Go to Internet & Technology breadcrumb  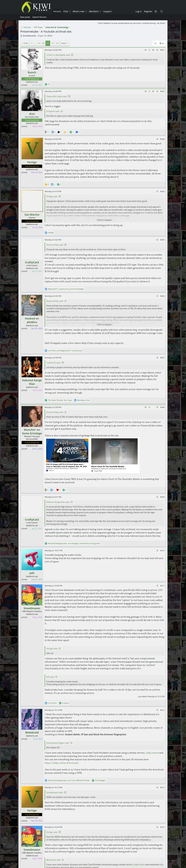point(57,27)
